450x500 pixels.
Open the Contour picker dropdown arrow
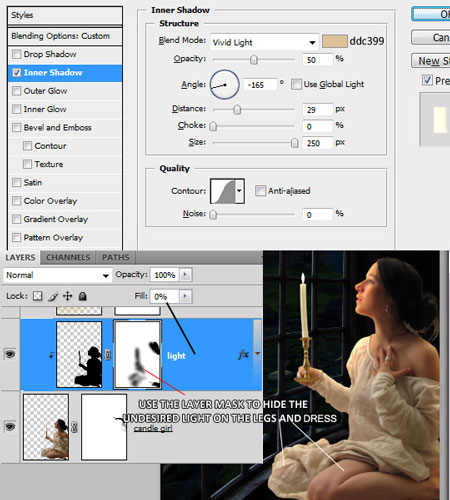coord(239,191)
